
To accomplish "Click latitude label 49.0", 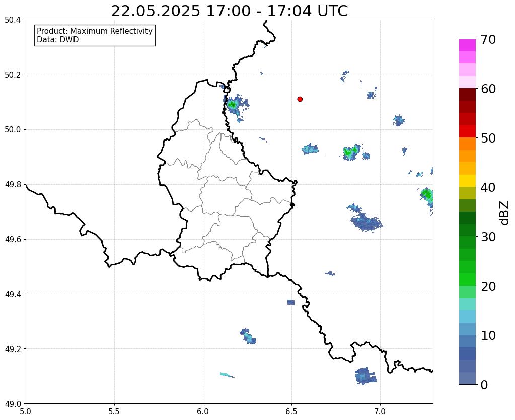I will coord(13,403).
